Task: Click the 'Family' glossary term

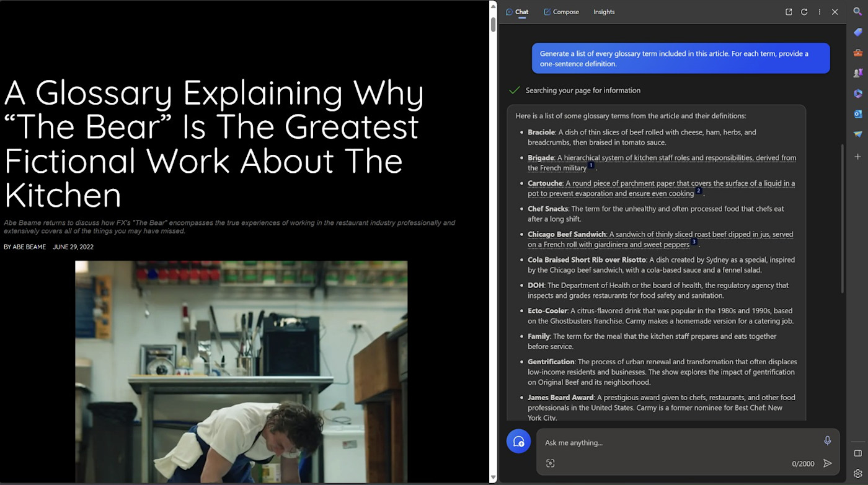Action: click(x=539, y=336)
